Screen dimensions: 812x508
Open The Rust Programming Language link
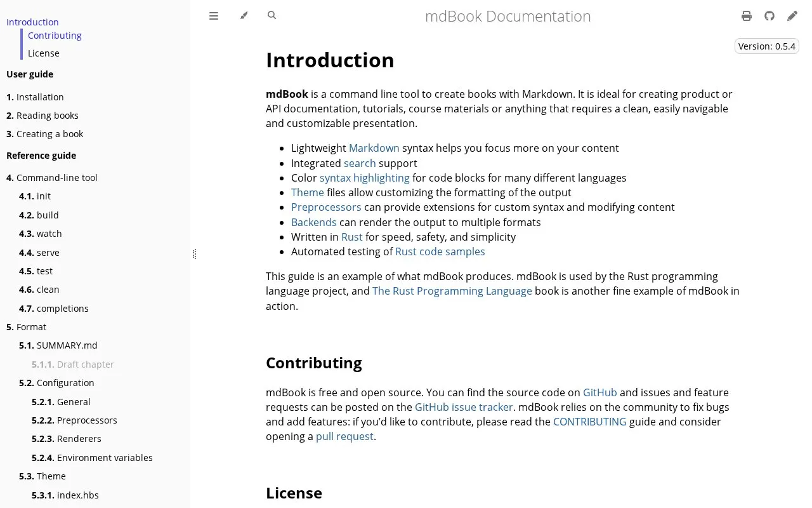[x=452, y=291]
